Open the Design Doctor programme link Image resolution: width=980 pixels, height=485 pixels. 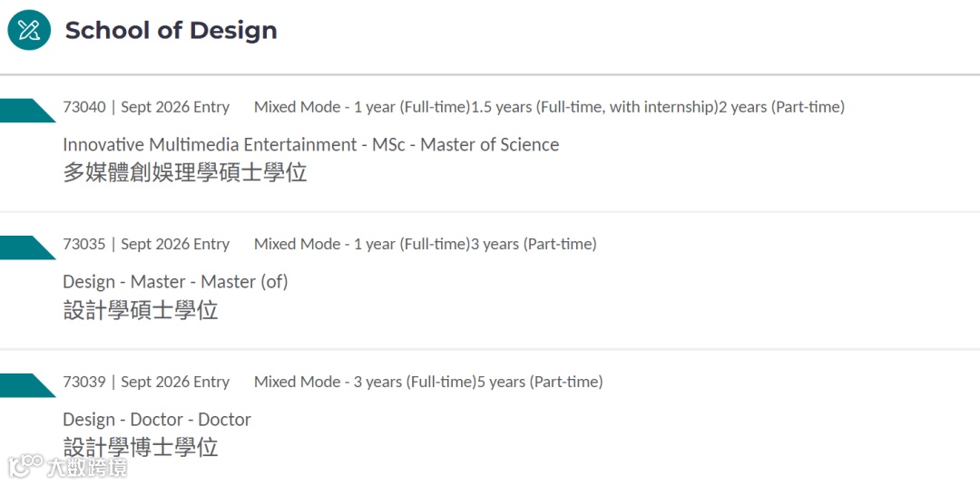pyautogui.click(x=156, y=420)
